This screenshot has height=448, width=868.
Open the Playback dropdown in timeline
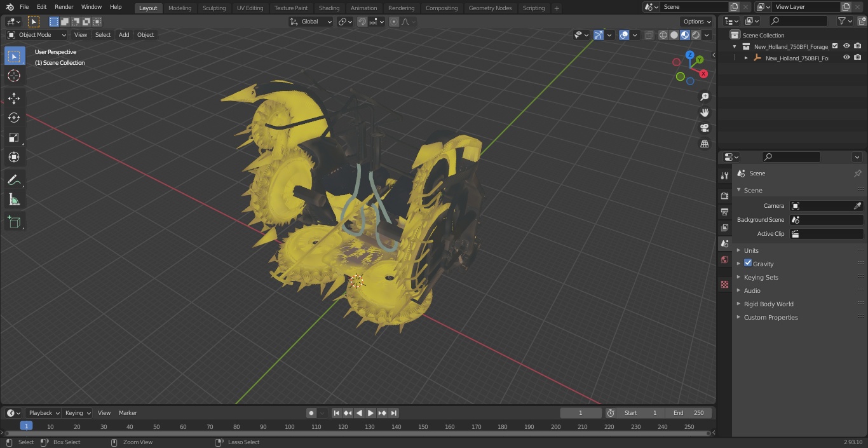[43, 413]
